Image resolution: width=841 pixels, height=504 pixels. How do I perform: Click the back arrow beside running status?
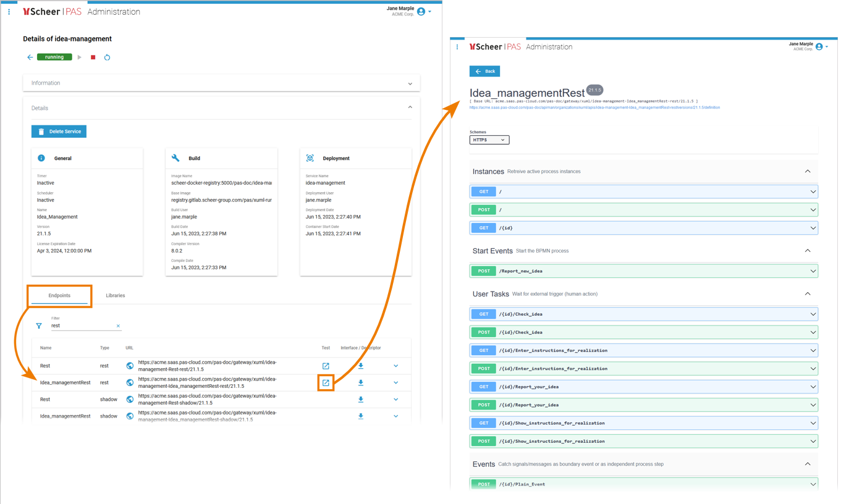click(30, 57)
